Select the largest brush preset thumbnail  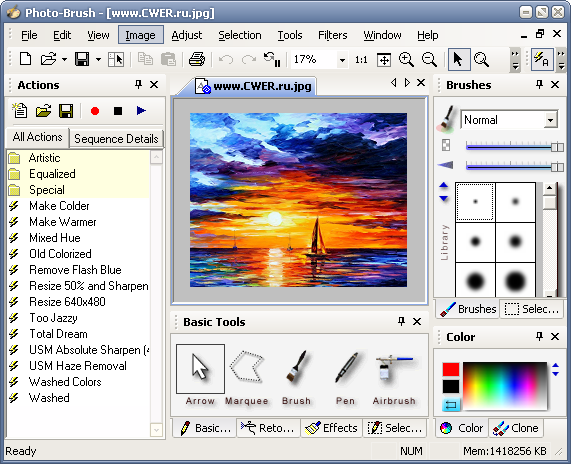pyautogui.click(x=515, y=281)
